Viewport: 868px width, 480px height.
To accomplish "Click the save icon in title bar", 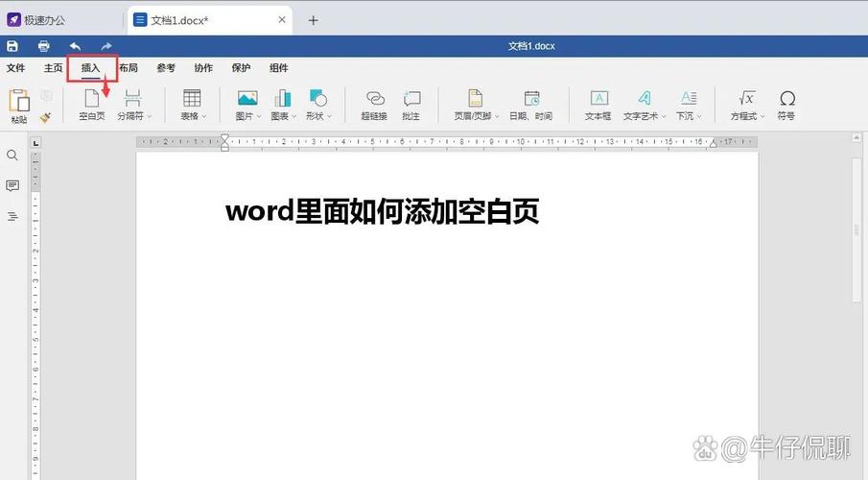I will (12, 46).
